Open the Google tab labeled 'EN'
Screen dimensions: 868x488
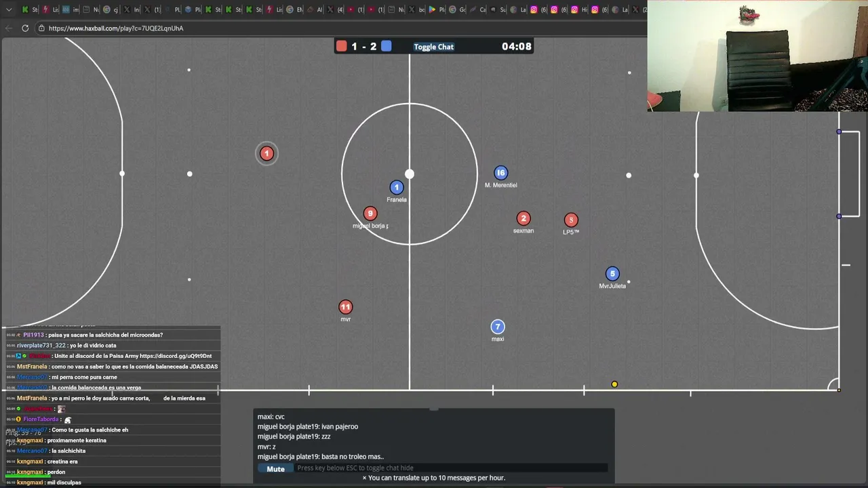[x=295, y=9]
